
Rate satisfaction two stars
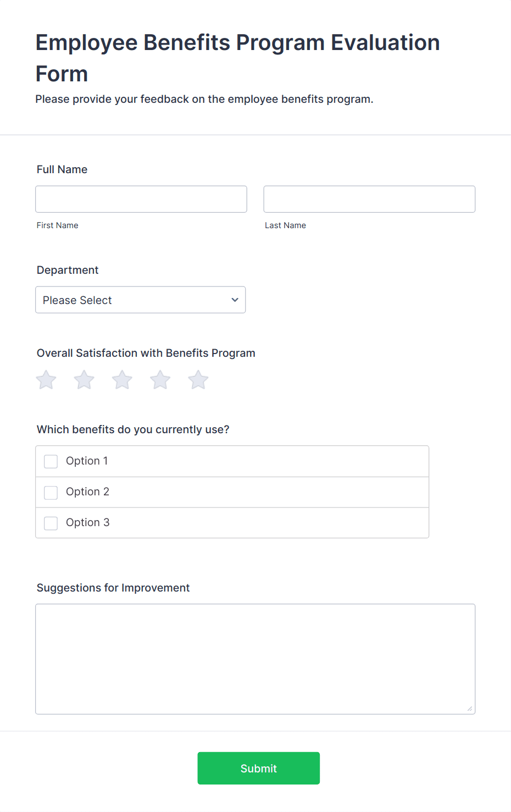click(x=84, y=380)
